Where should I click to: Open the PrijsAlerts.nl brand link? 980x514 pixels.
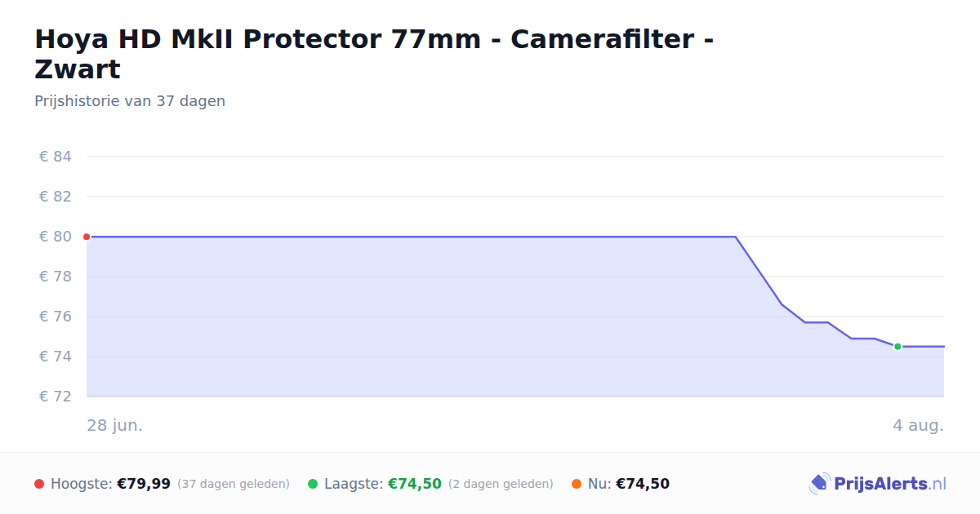(x=878, y=484)
